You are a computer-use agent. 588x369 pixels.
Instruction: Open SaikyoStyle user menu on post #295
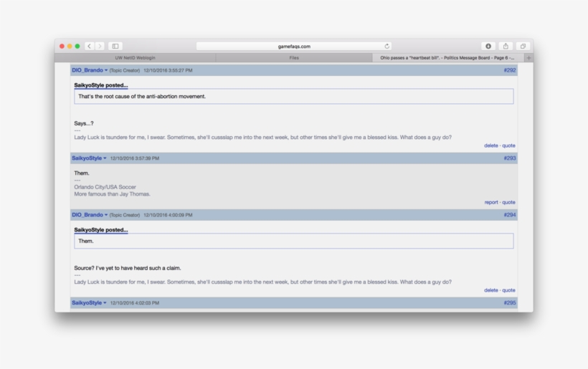[89, 302]
